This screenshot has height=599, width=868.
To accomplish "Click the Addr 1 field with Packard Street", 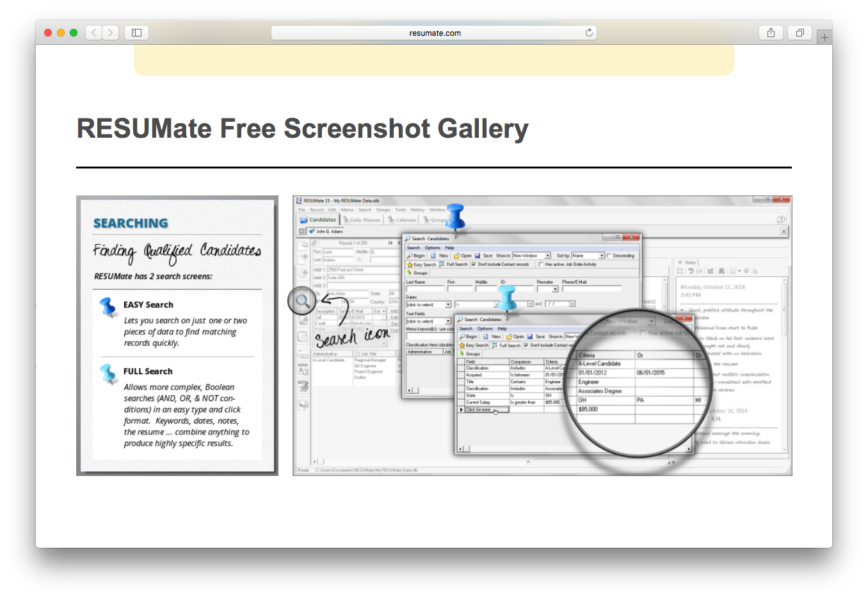I will point(362,270).
